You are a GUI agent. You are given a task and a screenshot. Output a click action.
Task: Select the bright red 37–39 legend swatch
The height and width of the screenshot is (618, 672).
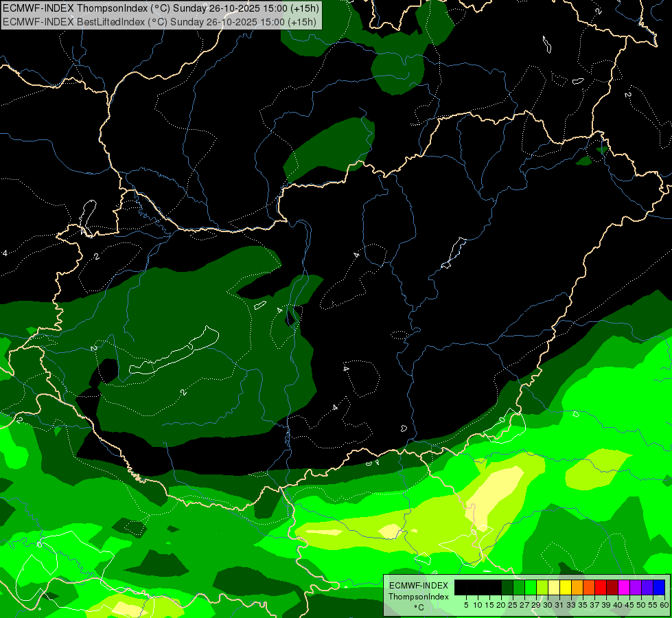pyautogui.click(x=601, y=587)
